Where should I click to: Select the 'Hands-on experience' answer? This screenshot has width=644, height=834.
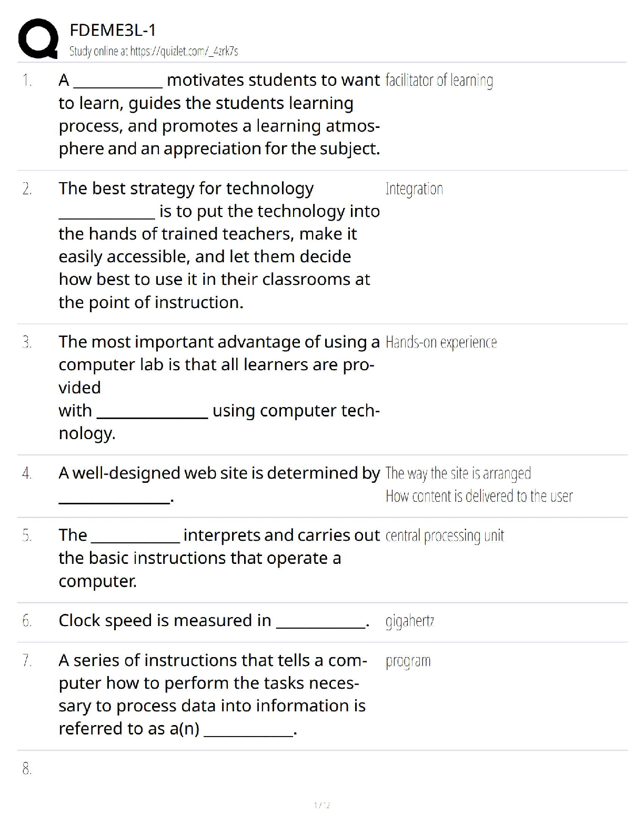coord(441,343)
